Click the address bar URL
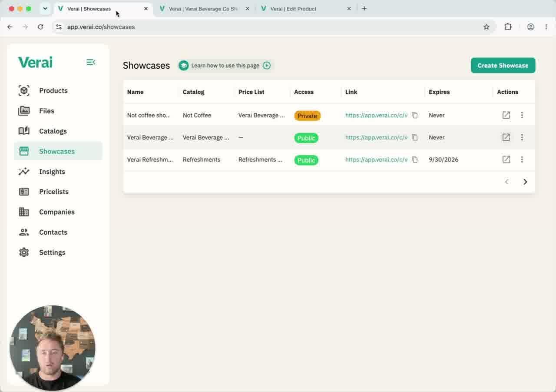The width and height of the screenshot is (556, 392). click(101, 27)
